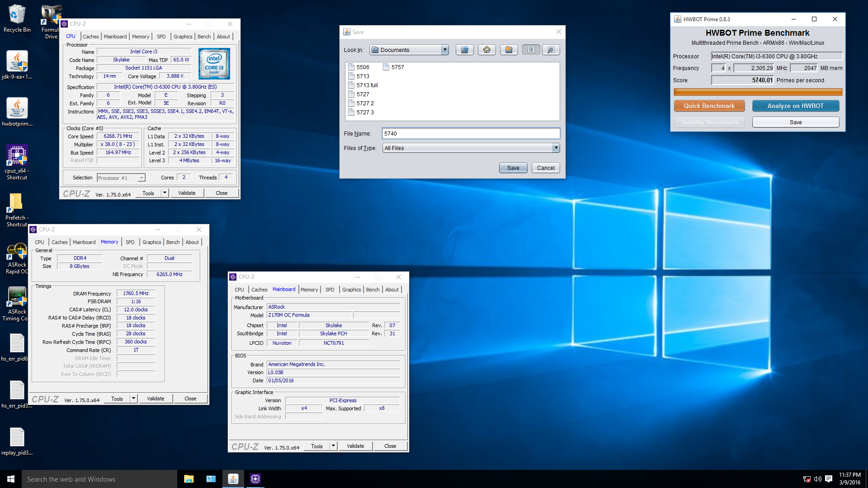Click the Up One Level icon in Save dialog
This screenshot has height=488, width=868.
click(x=464, y=50)
